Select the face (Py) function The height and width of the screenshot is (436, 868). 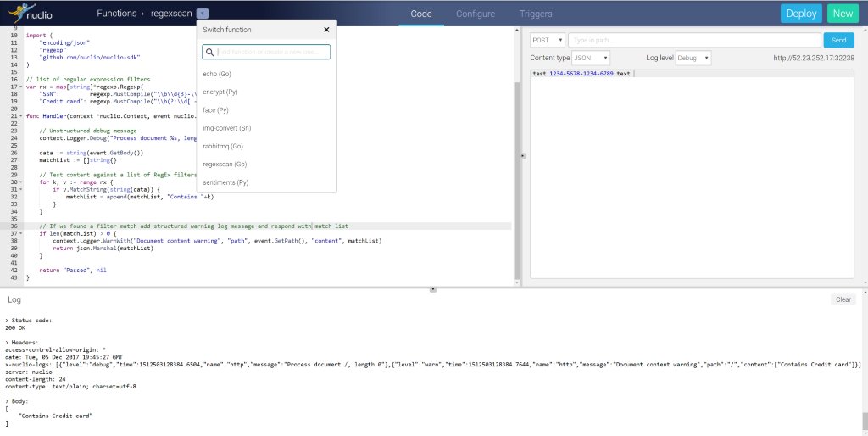point(216,110)
